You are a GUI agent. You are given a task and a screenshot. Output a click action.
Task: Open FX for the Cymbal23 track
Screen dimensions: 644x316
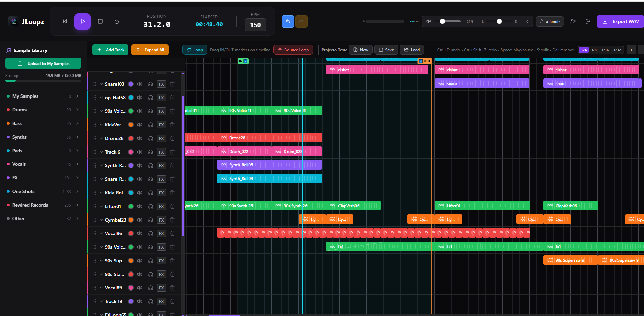tap(161, 220)
